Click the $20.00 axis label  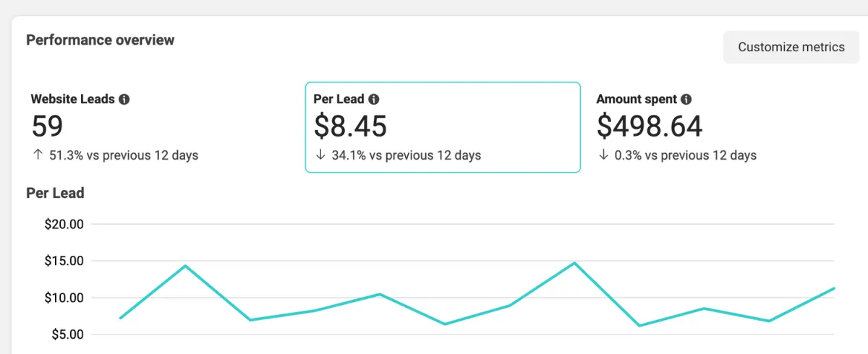coord(64,224)
